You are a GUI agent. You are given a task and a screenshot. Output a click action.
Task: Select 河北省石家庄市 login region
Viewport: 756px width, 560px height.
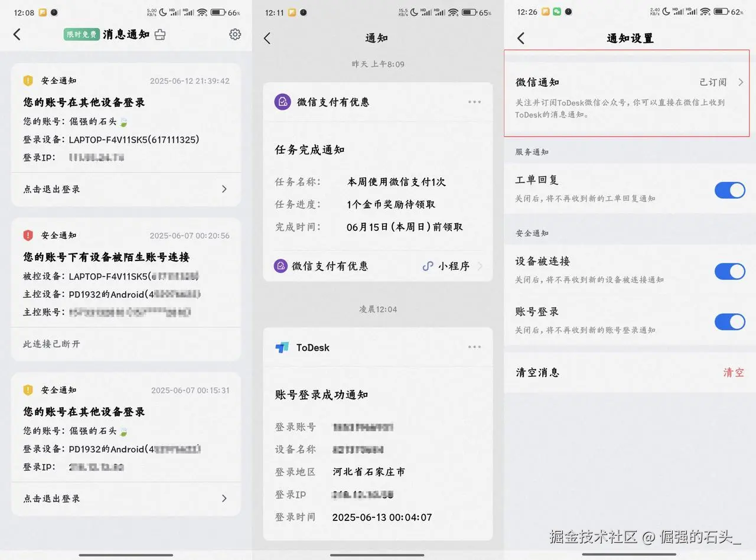tap(369, 472)
